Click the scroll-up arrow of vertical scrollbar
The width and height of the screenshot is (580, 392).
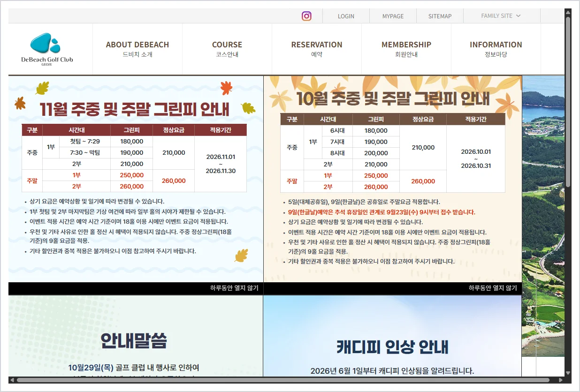pyautogui.click(x=568, y=12)
